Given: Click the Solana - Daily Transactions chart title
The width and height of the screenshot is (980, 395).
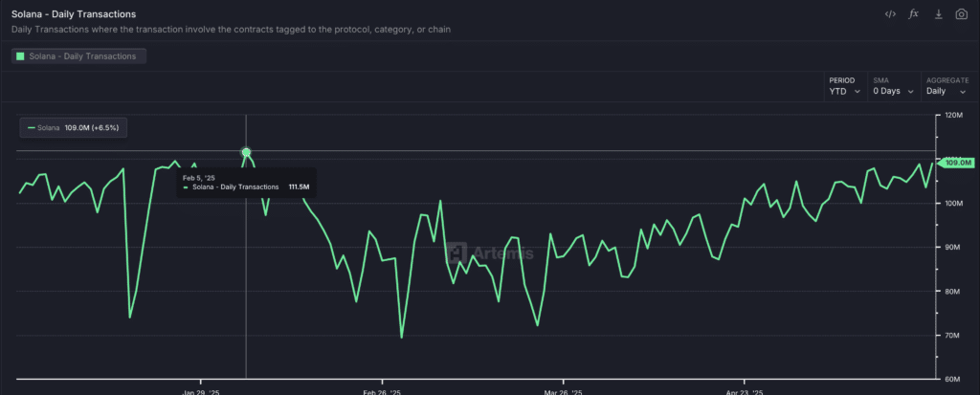Looking at the screenshot, I should tap(74, 13).
